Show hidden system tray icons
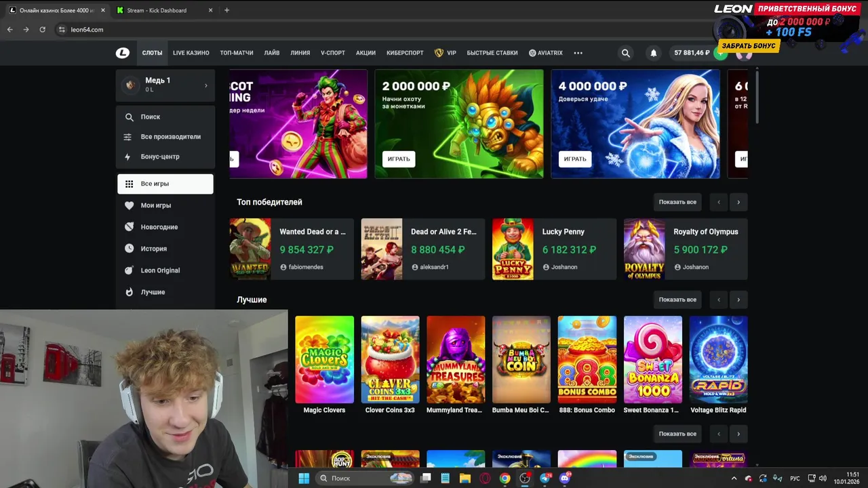The height and width of the screenshot is (488, 868). tap(734, 479)
